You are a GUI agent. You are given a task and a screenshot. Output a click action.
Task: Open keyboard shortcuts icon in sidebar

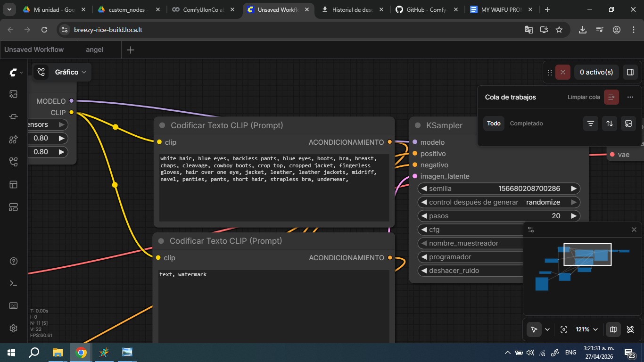pos(14,305)
